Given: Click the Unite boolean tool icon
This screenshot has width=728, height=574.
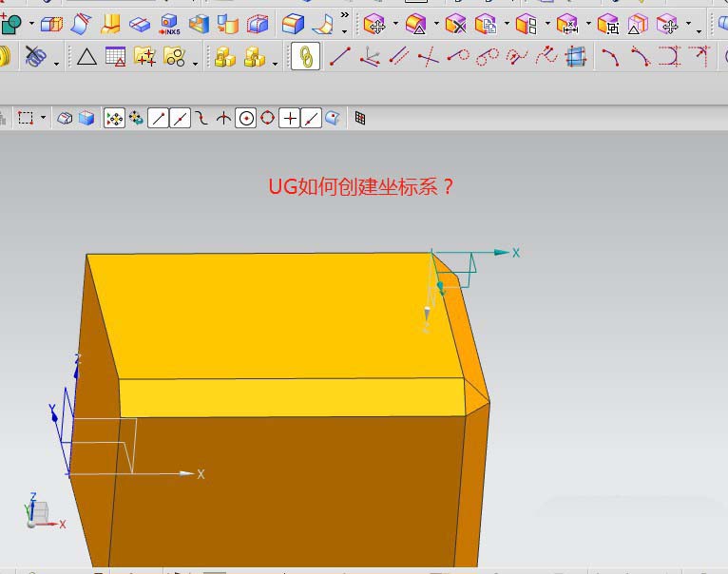Looking at the screenshot, I should [10, 24].
